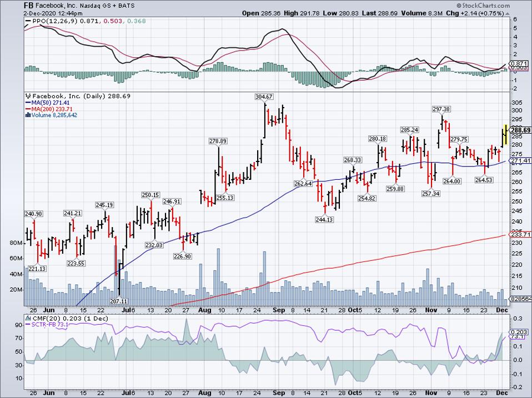Click the blue MA(50) line swatch in legend
The image size is (532, 398).
point(28,103)
